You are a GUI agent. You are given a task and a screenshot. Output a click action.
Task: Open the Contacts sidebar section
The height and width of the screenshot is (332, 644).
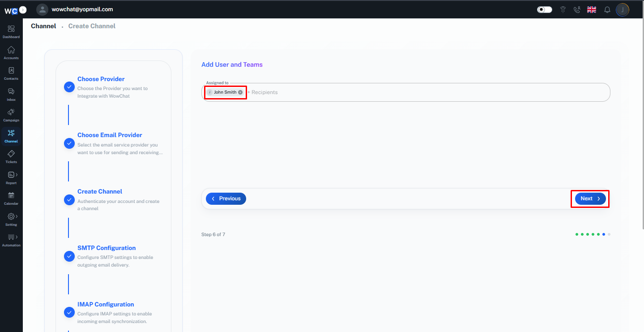(11, 73)
